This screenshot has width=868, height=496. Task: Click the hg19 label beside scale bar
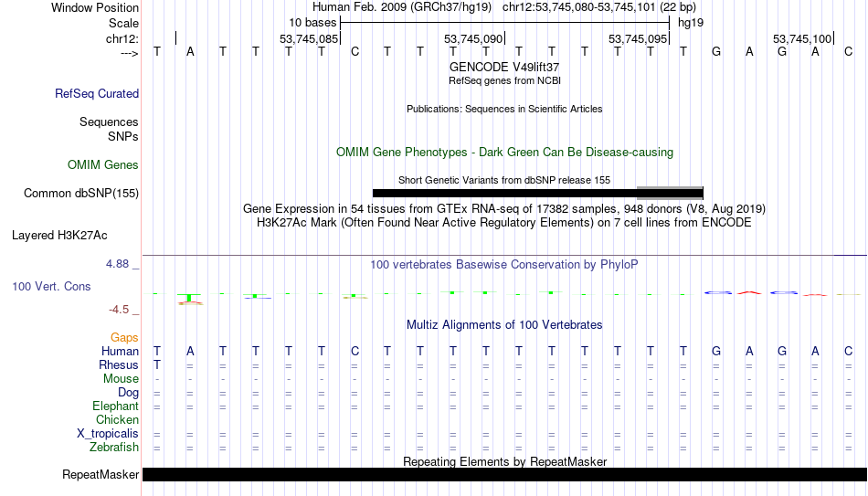coord(691,23)
